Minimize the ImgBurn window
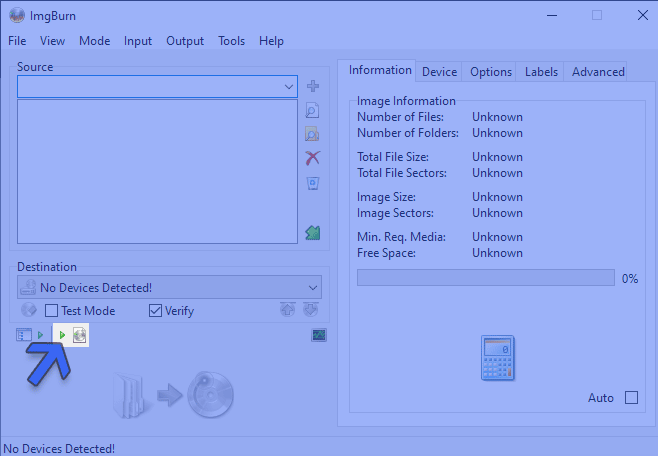 pyautogui.click(x=552, y=16)
